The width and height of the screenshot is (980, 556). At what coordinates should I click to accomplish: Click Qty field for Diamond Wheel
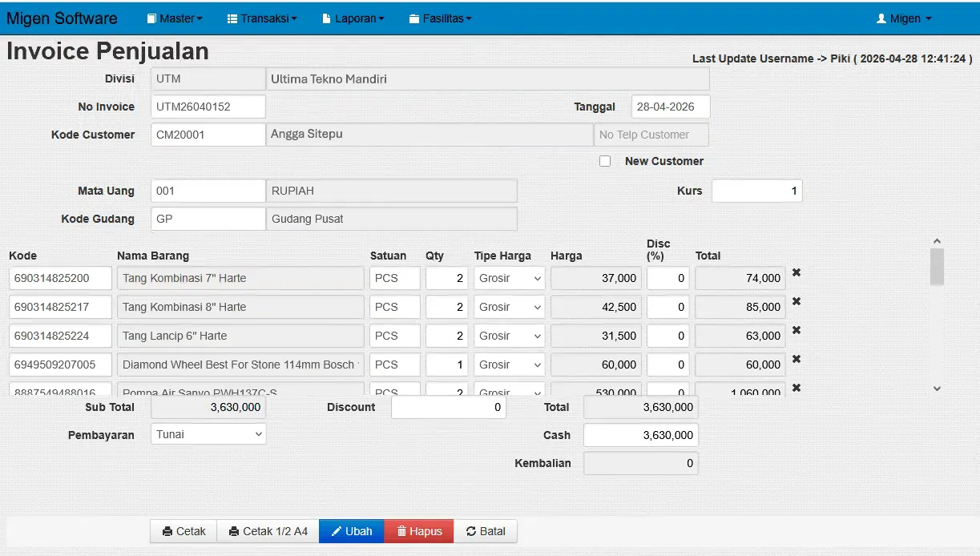[447, 365]
